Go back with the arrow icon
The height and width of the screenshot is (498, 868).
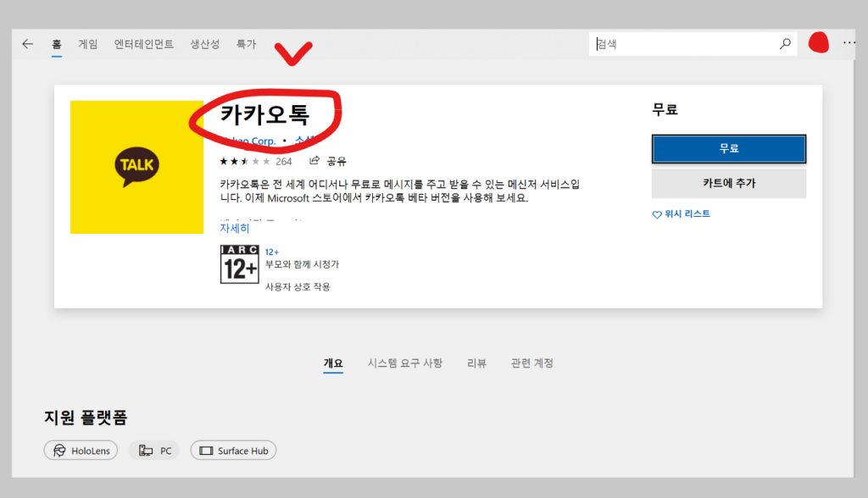pyautogui.click(x=28, y=44)
